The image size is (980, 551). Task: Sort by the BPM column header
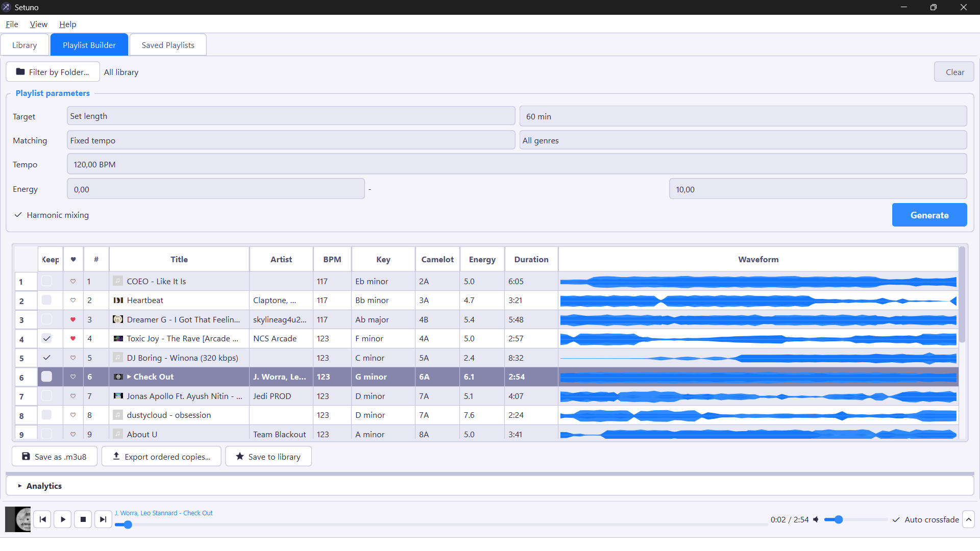click(332, 259)
